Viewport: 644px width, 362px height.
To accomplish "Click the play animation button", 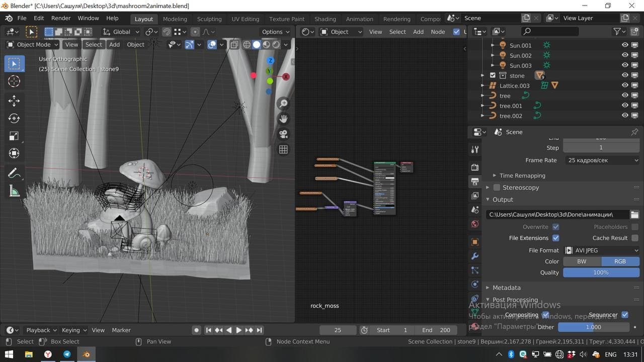I will (x=239, y=330).
